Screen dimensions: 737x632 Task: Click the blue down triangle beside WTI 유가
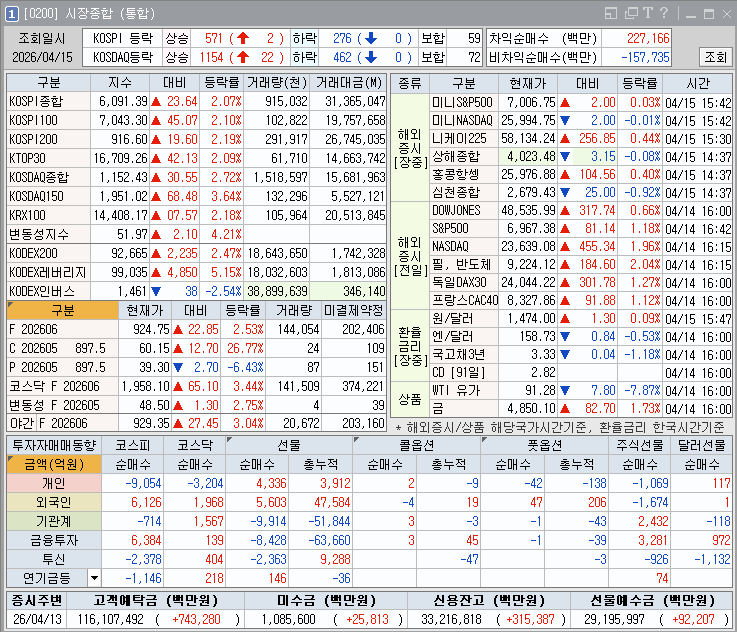pyautogui.click(x=565, y=390)
